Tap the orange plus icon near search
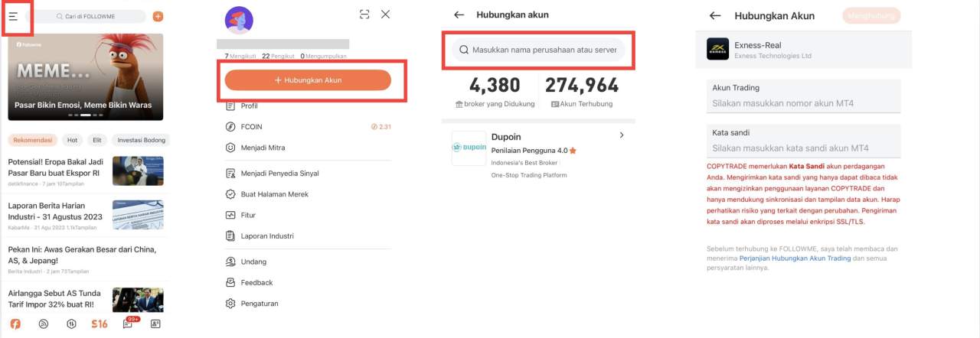 coord(158,16)
